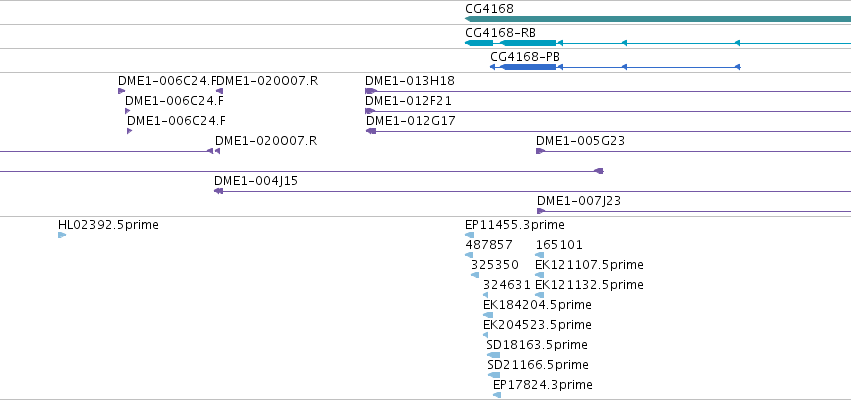Click the DME1-007J23 label
This screenshot has width=851, height=400.
(x=579, y=201)
